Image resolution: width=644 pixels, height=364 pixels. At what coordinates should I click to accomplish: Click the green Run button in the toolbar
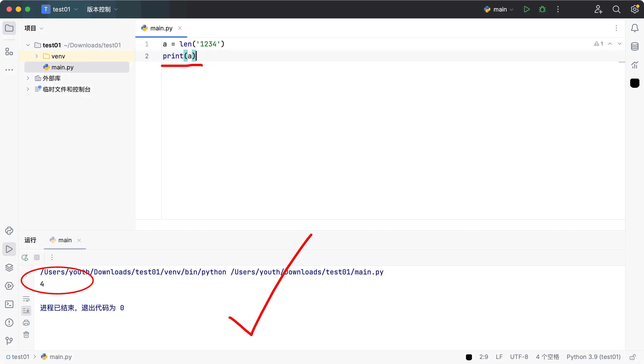coord(526,9)
